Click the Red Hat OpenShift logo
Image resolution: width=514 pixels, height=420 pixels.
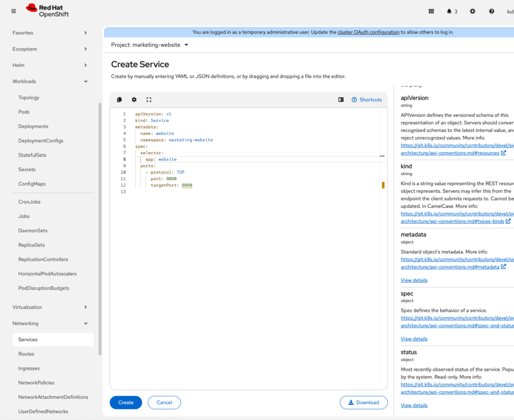point(47,11)
